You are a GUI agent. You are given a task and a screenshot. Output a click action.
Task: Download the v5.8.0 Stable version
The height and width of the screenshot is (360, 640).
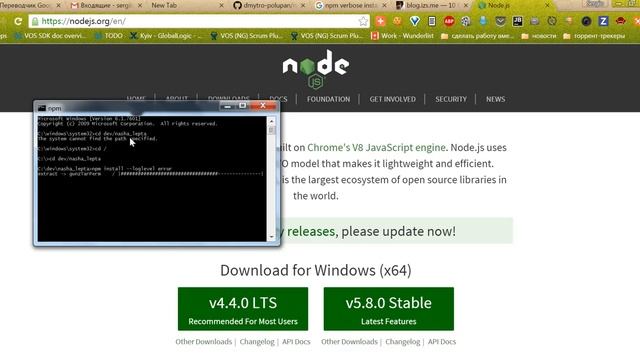pyautogui.click(x=389, y=309)
